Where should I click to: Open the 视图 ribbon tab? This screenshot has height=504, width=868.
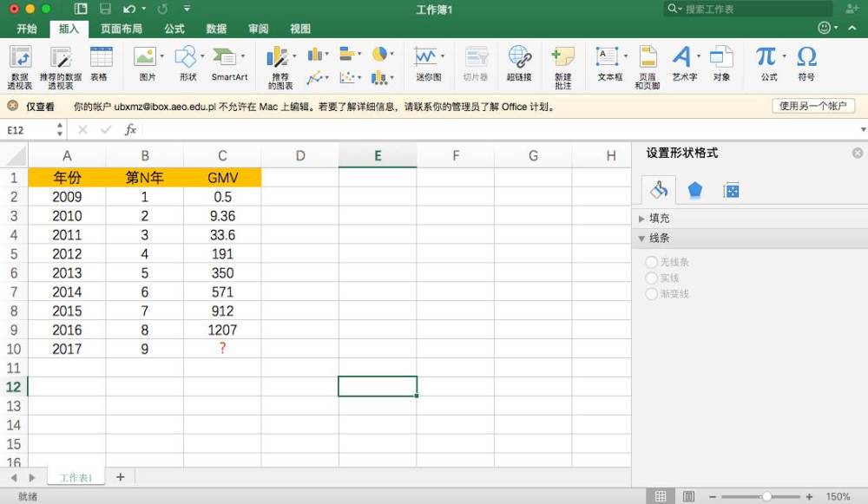299,28
